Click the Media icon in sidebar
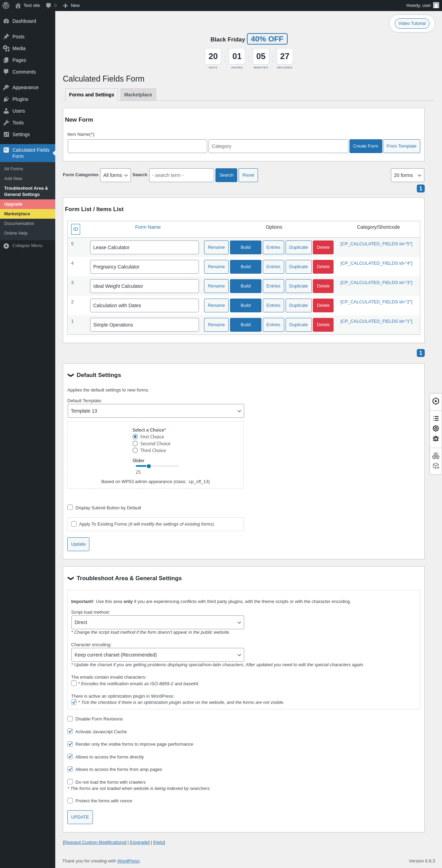The width and height of the screenshot is (442, 868). click(x=6, y=48)
